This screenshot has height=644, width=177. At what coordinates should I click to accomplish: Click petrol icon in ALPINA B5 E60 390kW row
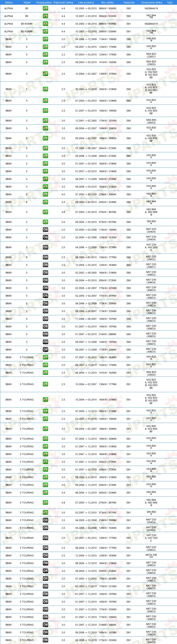45,16
